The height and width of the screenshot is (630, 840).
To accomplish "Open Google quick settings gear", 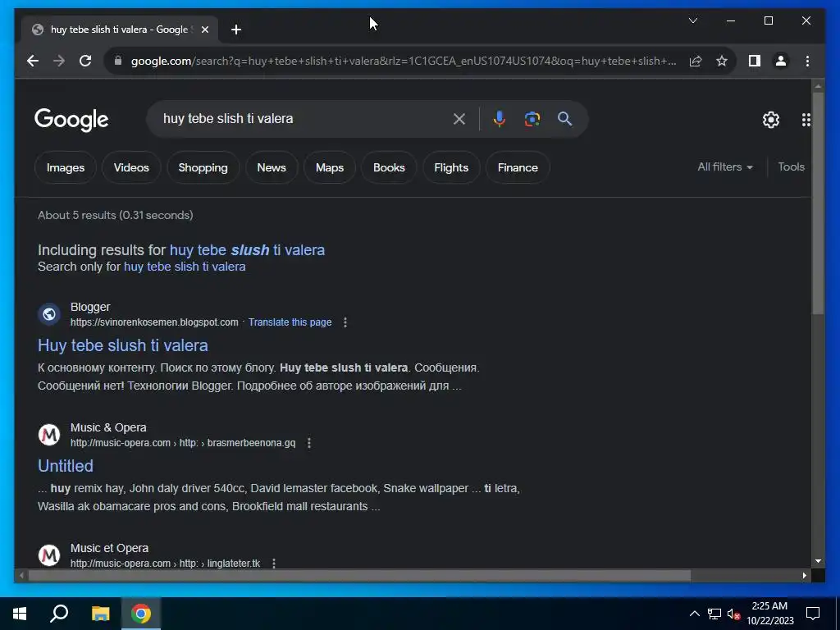I will coord(771,120).
